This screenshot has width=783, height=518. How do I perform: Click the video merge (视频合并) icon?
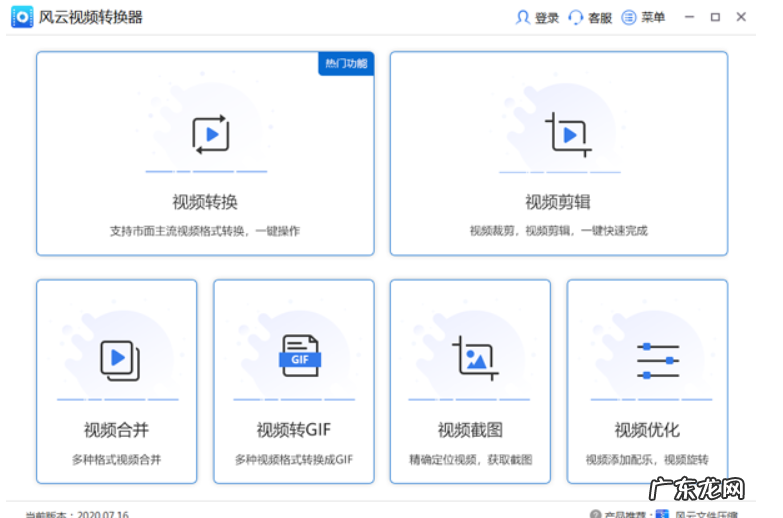click(119, 360)
